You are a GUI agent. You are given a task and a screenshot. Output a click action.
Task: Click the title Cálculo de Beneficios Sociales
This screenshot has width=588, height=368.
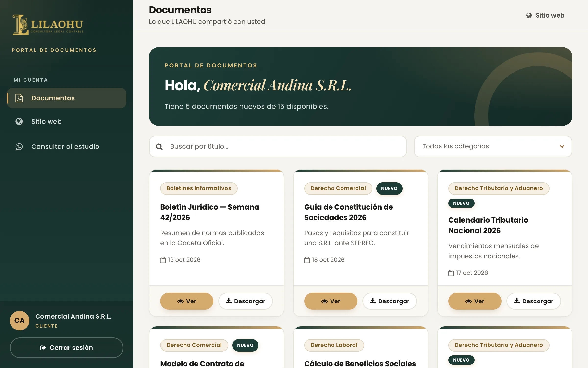pos(360,364)
